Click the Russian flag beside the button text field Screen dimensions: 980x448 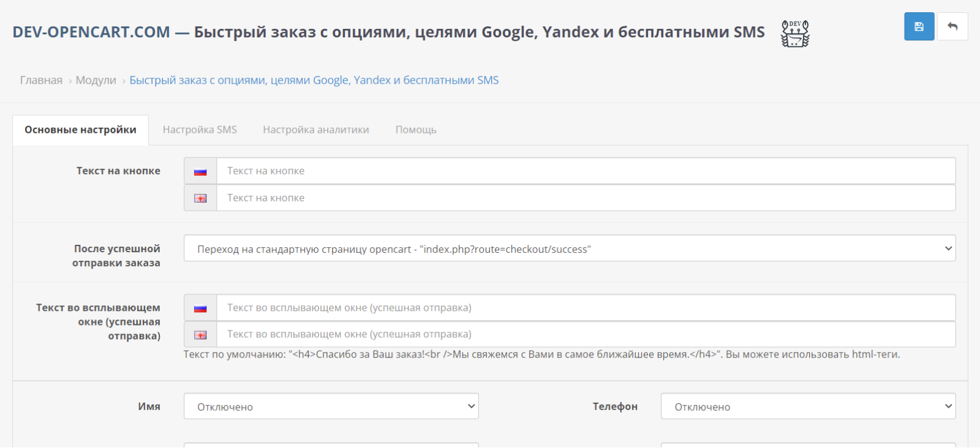[200, 171]
